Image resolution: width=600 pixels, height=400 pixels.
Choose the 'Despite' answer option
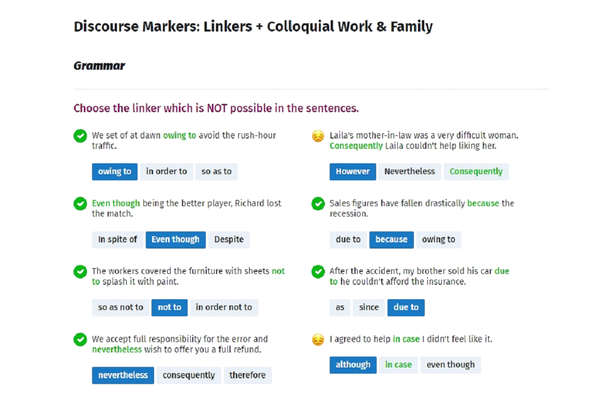click(x=229, y=239)
